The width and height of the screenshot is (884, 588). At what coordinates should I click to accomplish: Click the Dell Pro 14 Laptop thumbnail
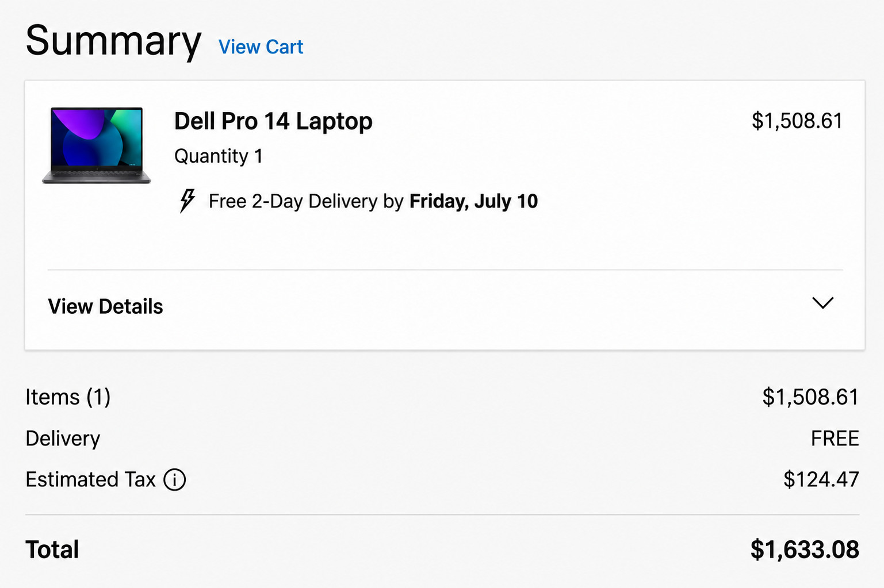click(97, 145)
